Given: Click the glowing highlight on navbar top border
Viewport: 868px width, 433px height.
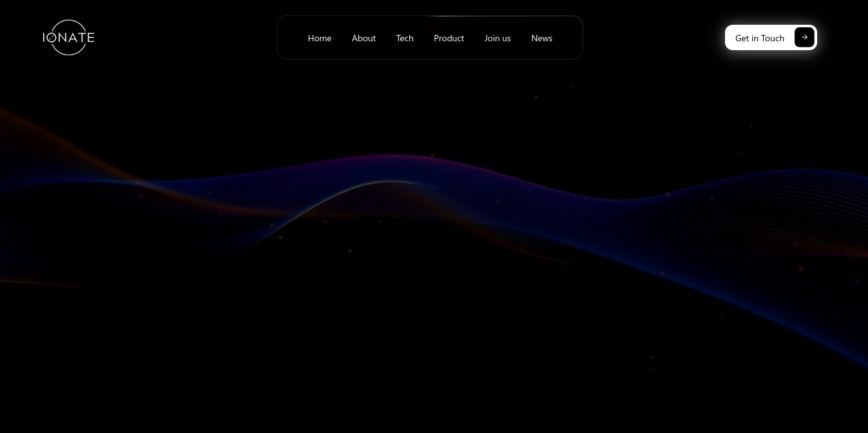Looking at the screenshot, I should [445, 16].
